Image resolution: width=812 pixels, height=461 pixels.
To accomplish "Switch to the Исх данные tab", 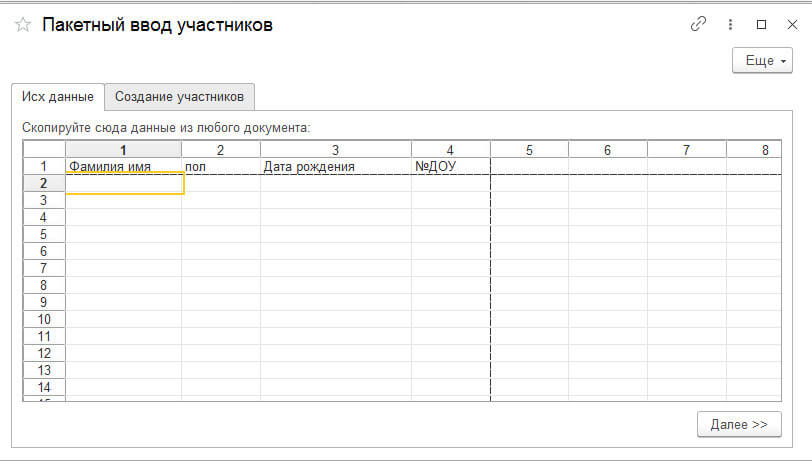I will coord(57,97).
